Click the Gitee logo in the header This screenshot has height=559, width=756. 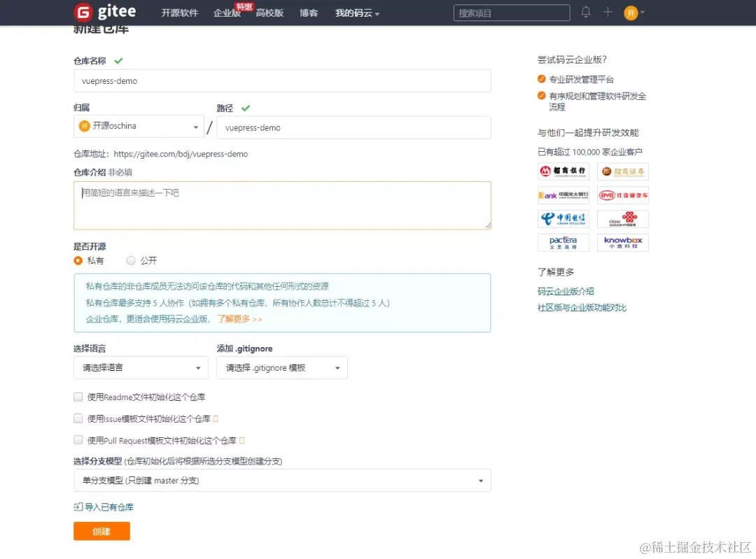tap(104, 12)
